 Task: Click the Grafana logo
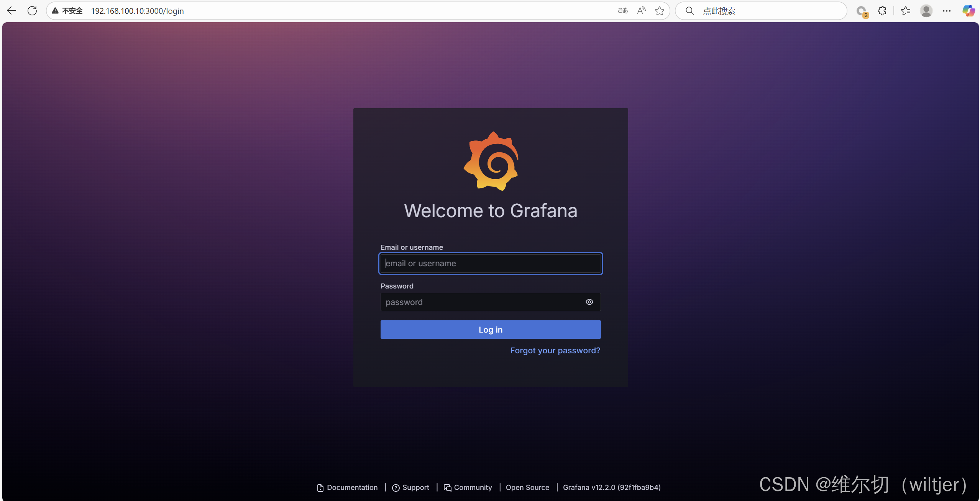[x=491, y=161]
